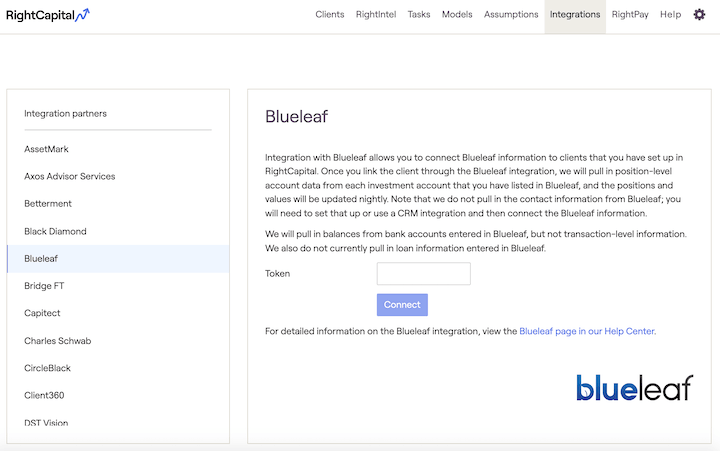This screenshot has width=720, height=451.
Task: Click the Blueleaf page heading
Action: pyautogui.click(x=296, y=117)
